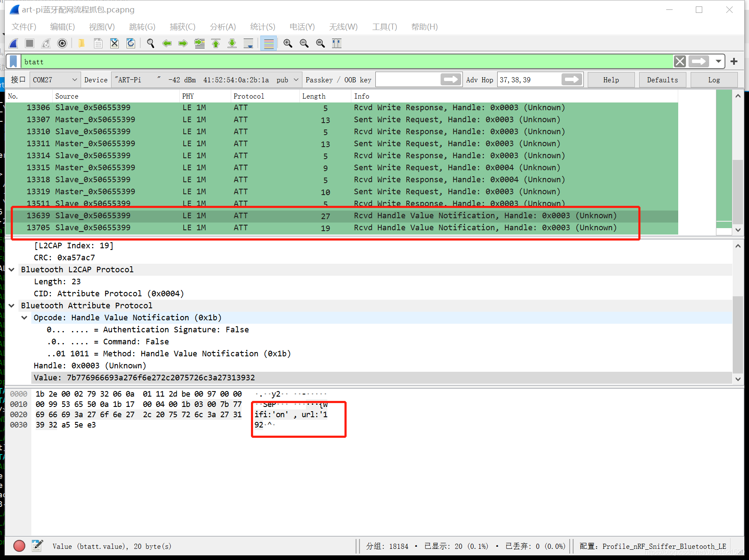Image resolution: width=749 pixels, height=560 pixels.
Task: Save this capture file
Action: pyautogui.click(x=98, y=43)
